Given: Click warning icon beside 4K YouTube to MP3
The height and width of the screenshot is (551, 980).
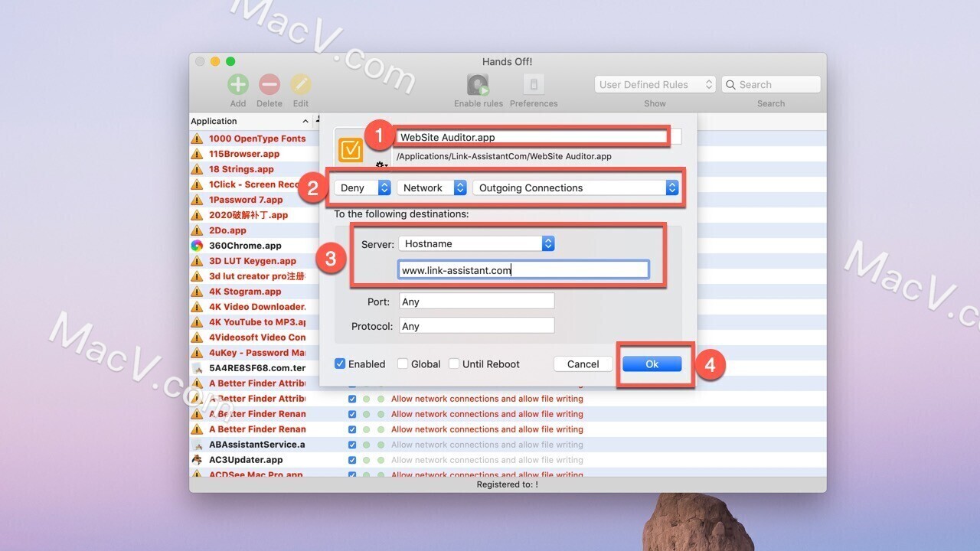Looking at the screenshot, I should pyautogui.click(x=197, y=322).
